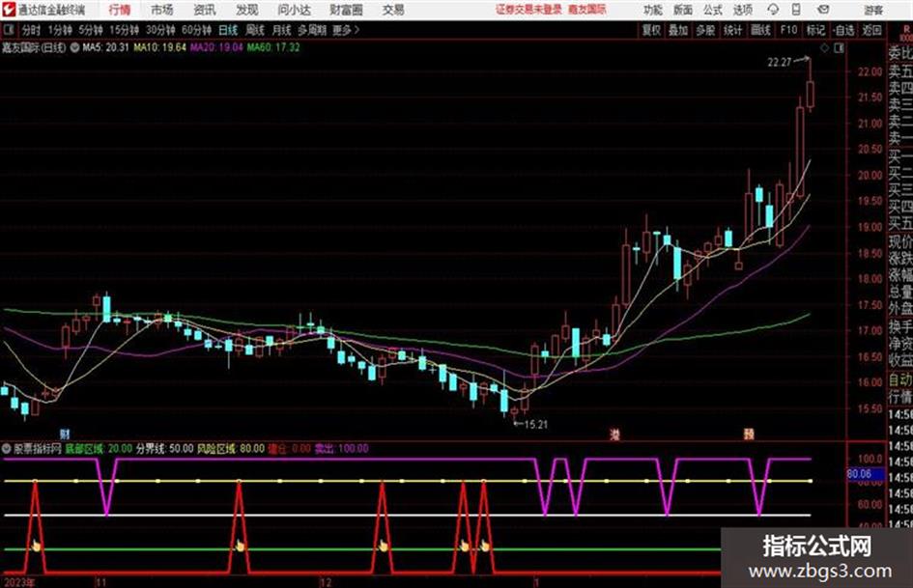Viewport: 913px width, 588px height.
Task: Click the 风险区域: 80.00 label
Action: 231,449
